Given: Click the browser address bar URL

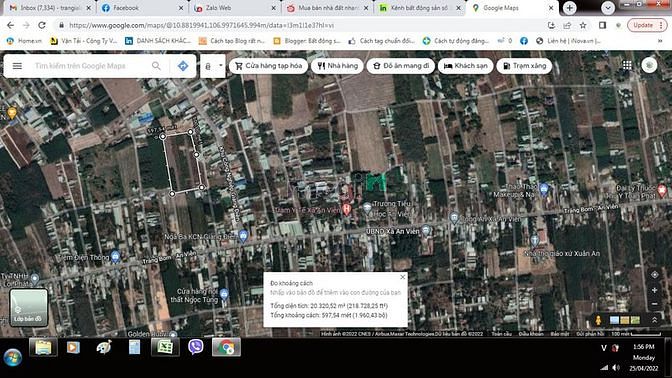Looking at the screenshot, I should point(201,25).
